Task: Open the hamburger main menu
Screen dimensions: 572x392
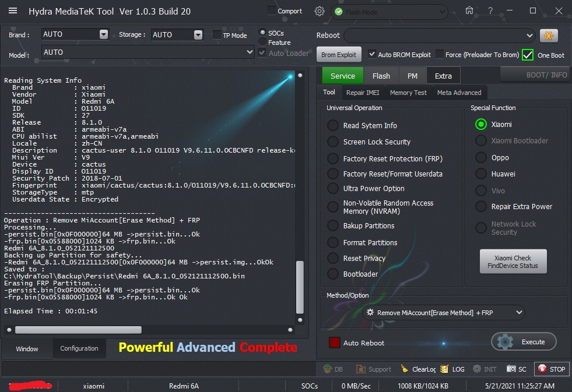Action: point(13,10)
